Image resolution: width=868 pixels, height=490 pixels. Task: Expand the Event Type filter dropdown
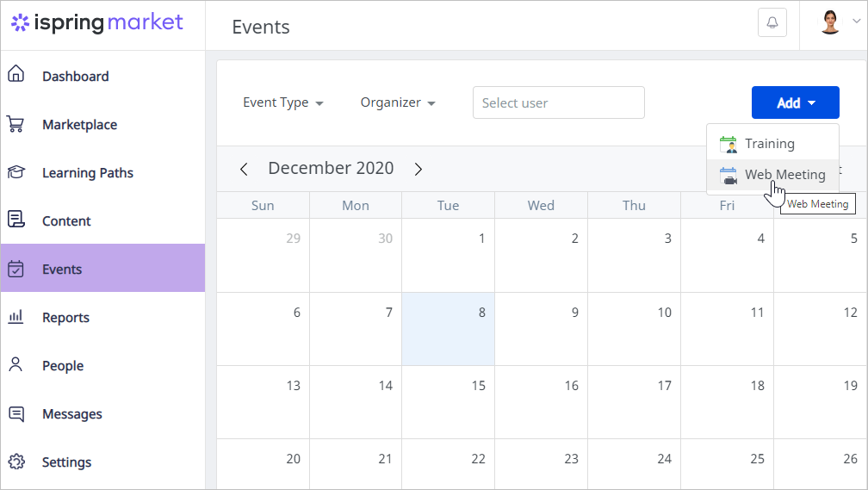click(282, 103)
